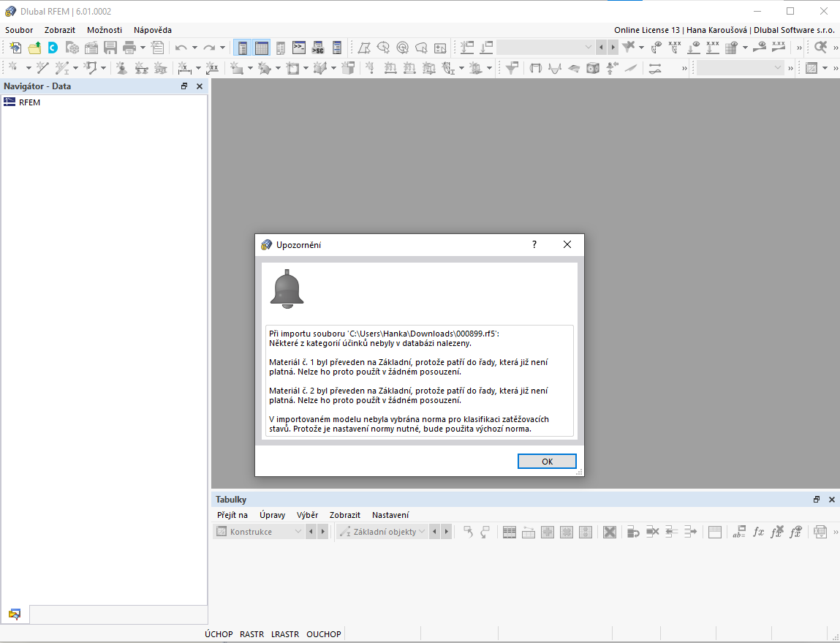Toggle LRASTR in status bar

[x=285, y=634]
